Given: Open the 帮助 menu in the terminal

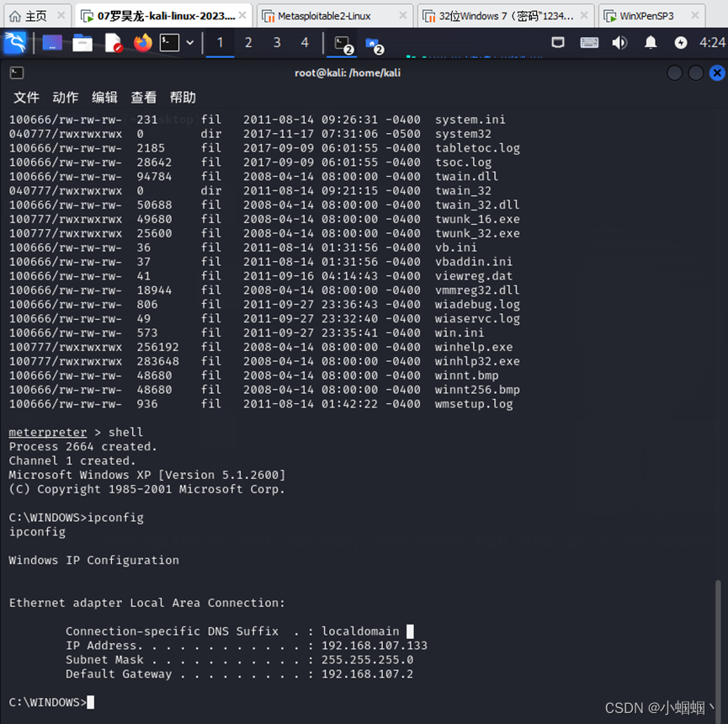Looking at the screenshot, I should pyautogui.click(x=183, y=97).
